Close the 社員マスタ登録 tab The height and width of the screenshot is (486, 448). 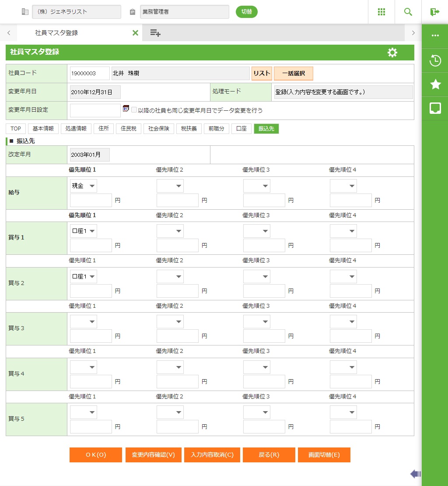pyautogui.click(x=135, y=33)
